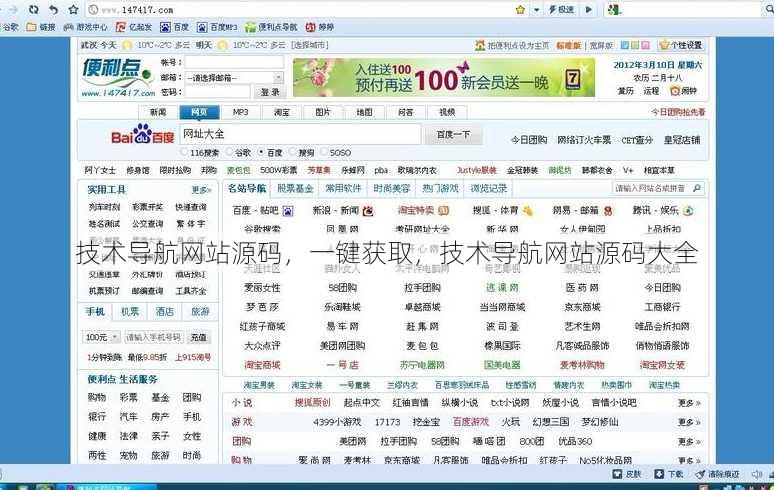Open the 百度 bookmark with paw icon

tap(175, 27)
